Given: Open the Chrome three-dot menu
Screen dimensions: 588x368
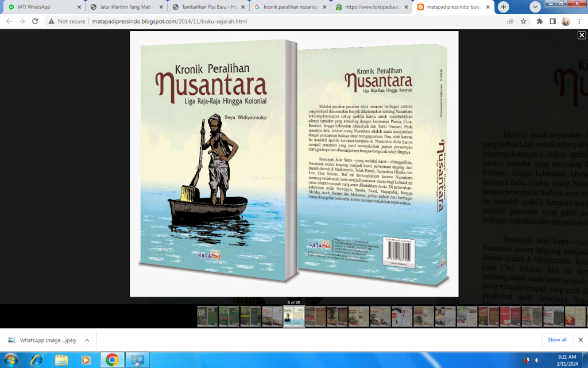Looking at the screenshot, I should 579,21.
